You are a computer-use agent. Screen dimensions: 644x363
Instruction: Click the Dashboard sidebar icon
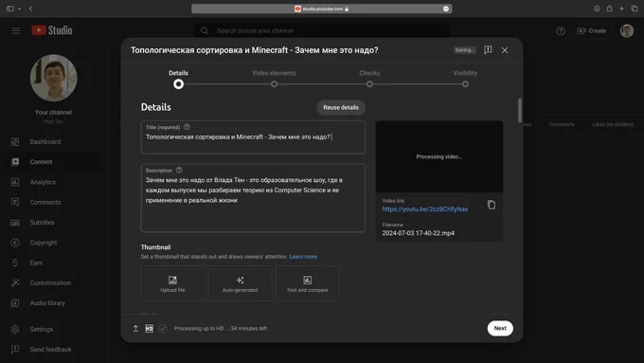pyautogui.click(x=15, y=142)
